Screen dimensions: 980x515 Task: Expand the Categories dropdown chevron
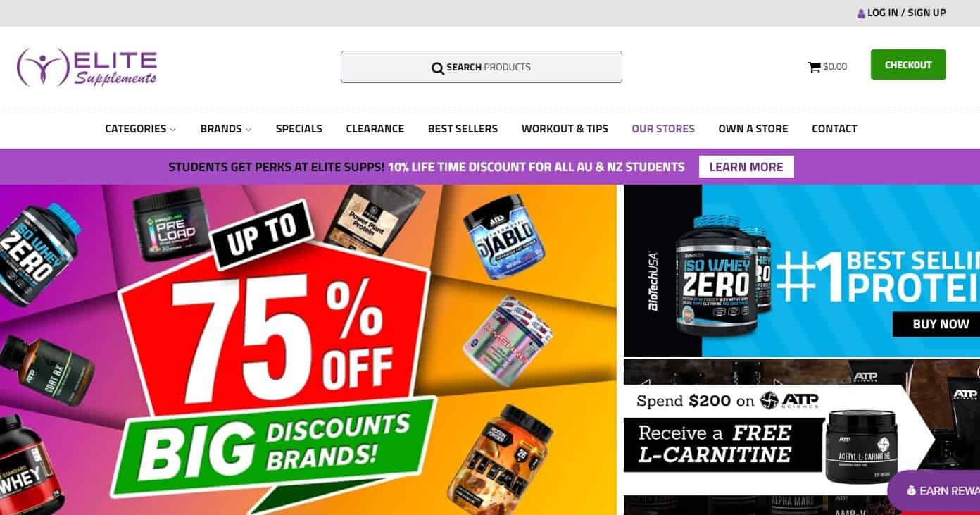pos(172,130)
